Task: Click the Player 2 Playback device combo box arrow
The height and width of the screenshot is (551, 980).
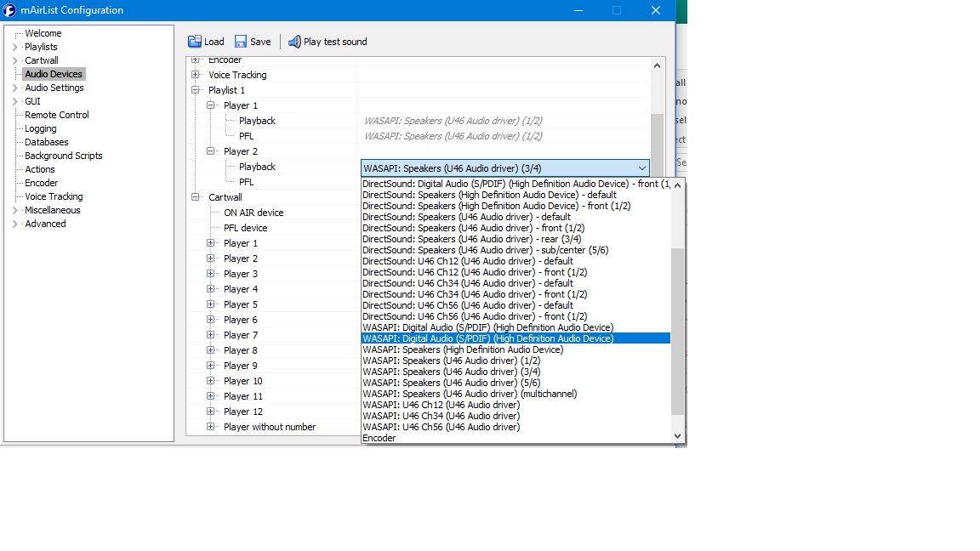Action: pos(642,168)
